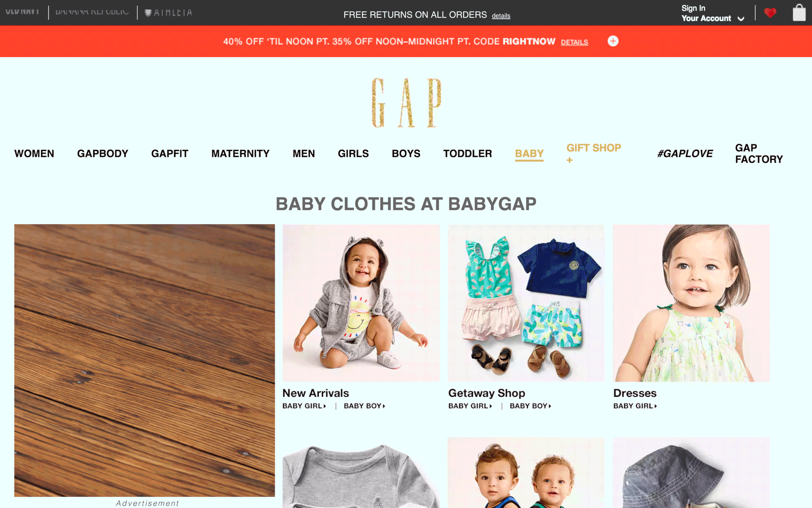Expand promo banner with plus icon
Image resolution: width=812 pixels, height=508 pixels.
point(613,41)
